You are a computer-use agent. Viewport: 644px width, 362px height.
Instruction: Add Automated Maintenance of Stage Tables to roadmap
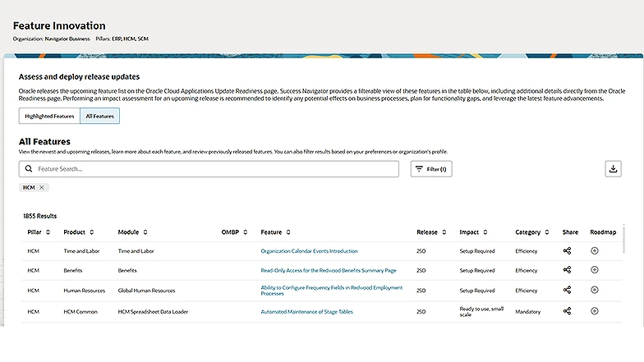(x=595, y=311)
